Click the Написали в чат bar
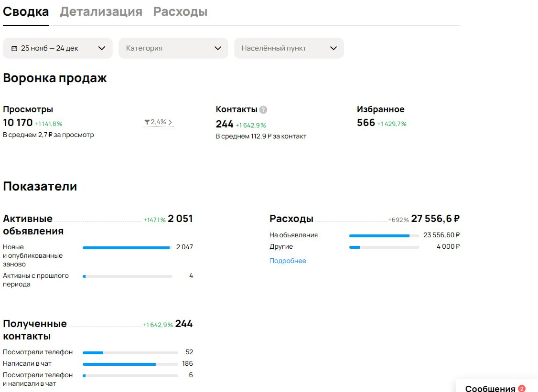538x392 pixels. click(130, 364)
